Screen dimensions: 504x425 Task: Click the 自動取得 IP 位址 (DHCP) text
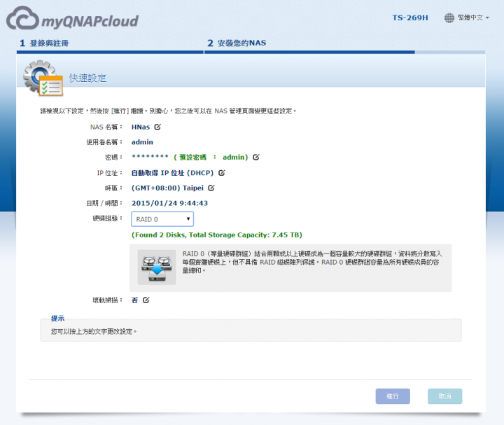click(x=173, y=173)
